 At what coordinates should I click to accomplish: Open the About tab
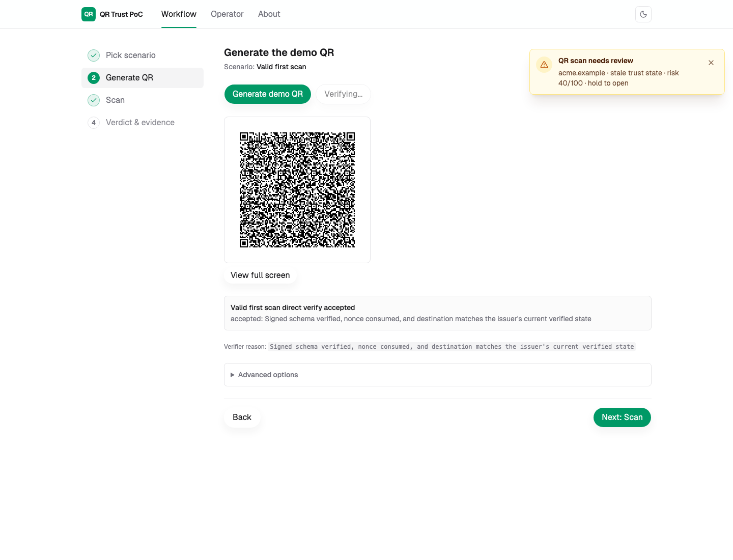tap(269, 14)
